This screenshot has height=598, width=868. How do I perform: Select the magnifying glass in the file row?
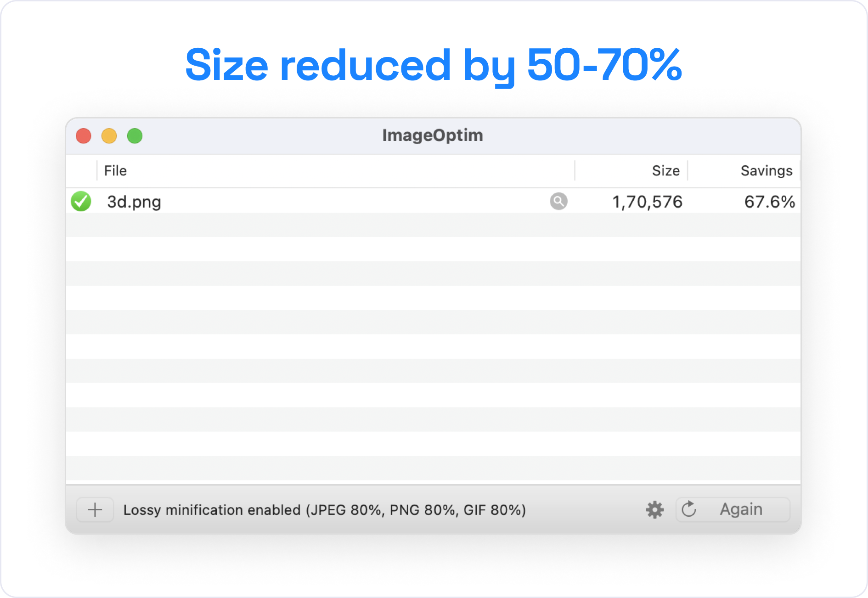coord(558,202)
